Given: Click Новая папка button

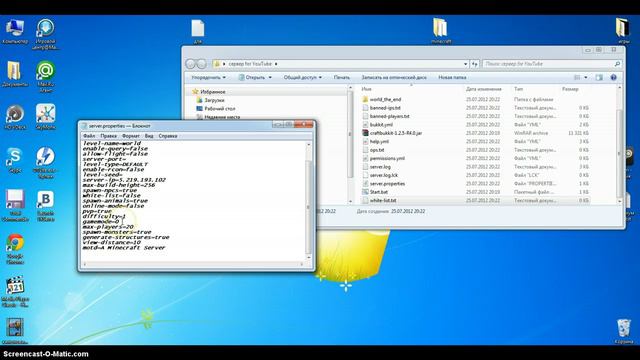Looking at the screenshot, I should (x=452, y=77).
